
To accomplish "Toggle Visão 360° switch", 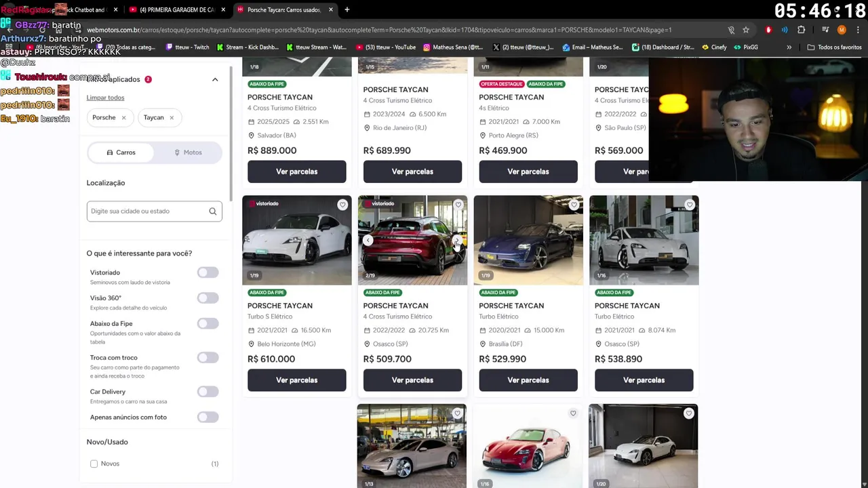I will pyautogui.click(x=208, y=298).
